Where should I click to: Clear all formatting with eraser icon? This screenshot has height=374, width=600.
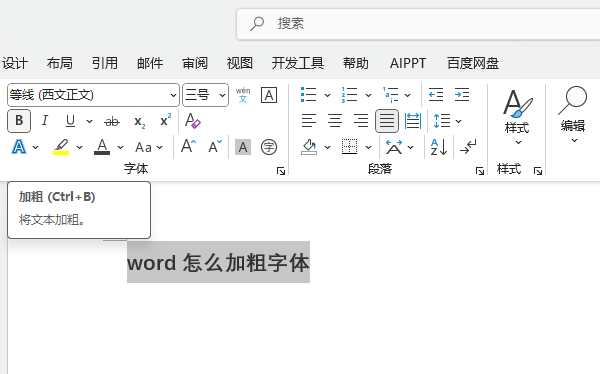tap(192, 121)
